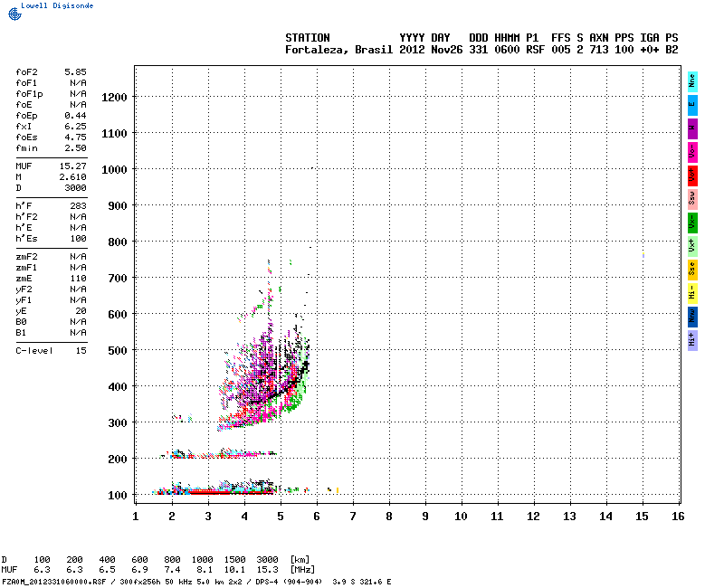724x588 pixels.
Task: Click the DPS-4 (904-904) footer text
Action: (289, 582)
